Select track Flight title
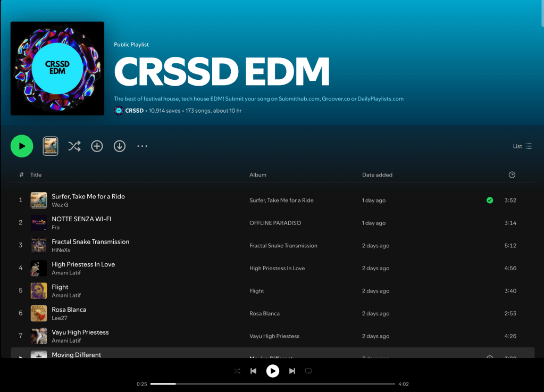 pos(60,287)
